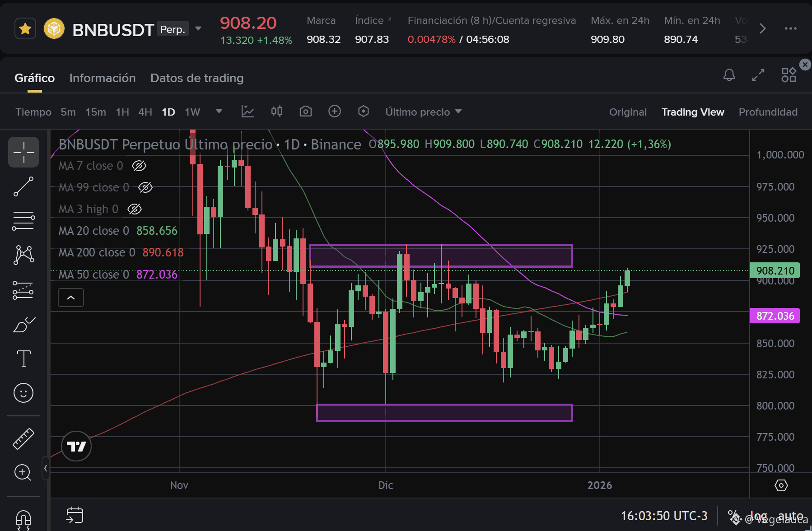Select the crosshair cursor tool
The height and width of the screenshot is (531, 812).
coord(23,152)
